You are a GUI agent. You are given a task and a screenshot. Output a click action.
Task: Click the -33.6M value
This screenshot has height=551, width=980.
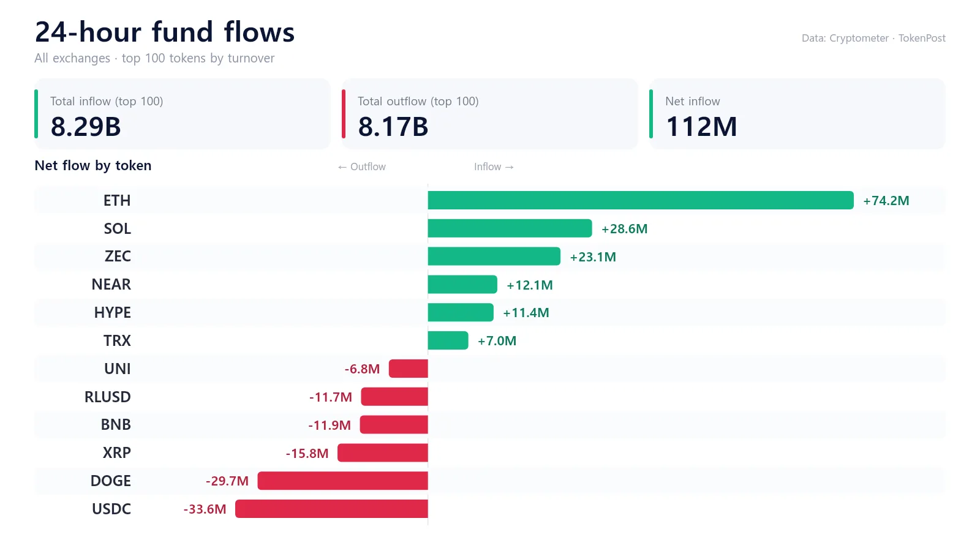click(205, 509)
